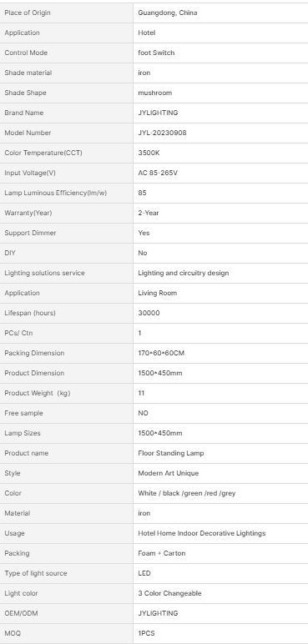Click the 30000 lifespan hours value
The image size is (308, 644).
pos(149,313)
